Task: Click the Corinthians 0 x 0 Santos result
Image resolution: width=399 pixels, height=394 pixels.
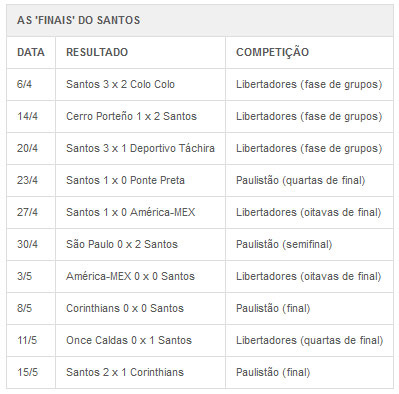Action: coord(125,308)
